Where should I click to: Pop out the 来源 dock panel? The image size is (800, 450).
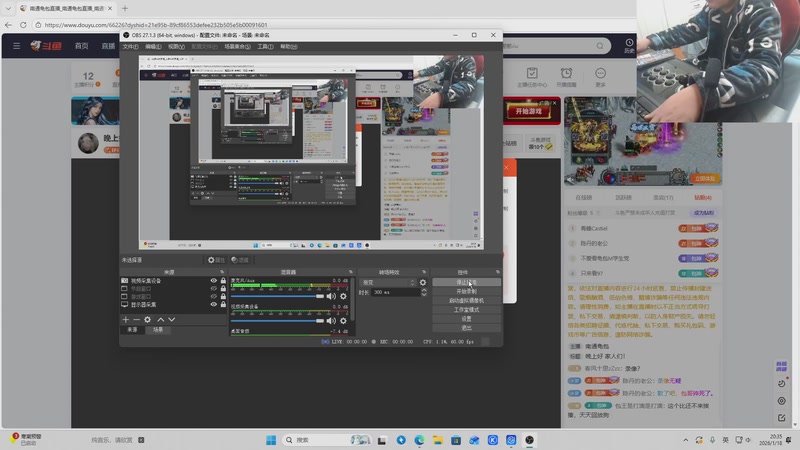222,272
